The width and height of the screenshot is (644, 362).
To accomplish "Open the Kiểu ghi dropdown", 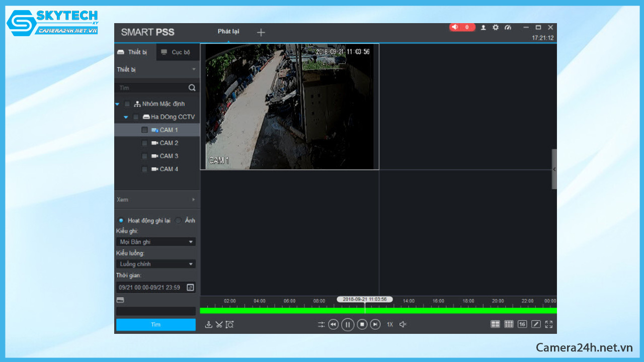I will click(156, 242).
